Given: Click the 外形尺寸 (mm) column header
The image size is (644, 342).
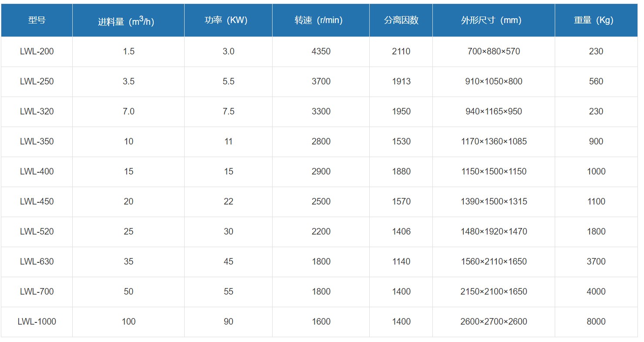Looking at the screenshot, I should (494, 20).
